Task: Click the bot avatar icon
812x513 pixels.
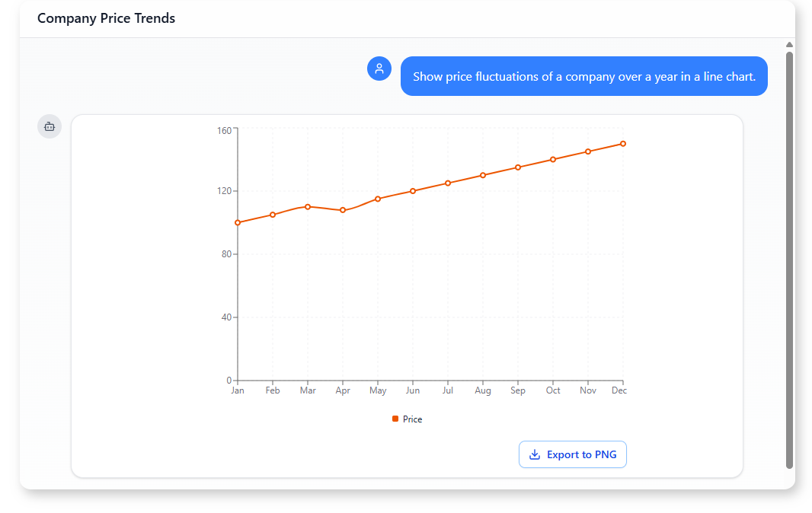Action: click(x=50, y=126)
